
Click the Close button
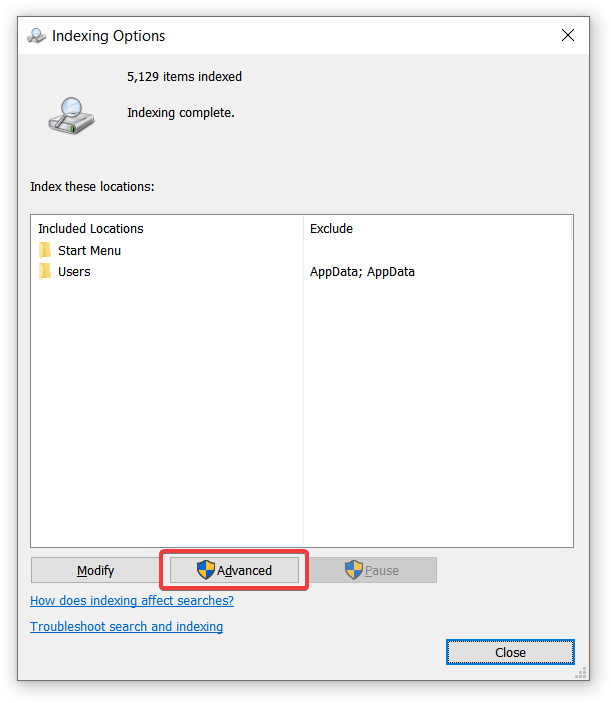click(x=510, y=652)
